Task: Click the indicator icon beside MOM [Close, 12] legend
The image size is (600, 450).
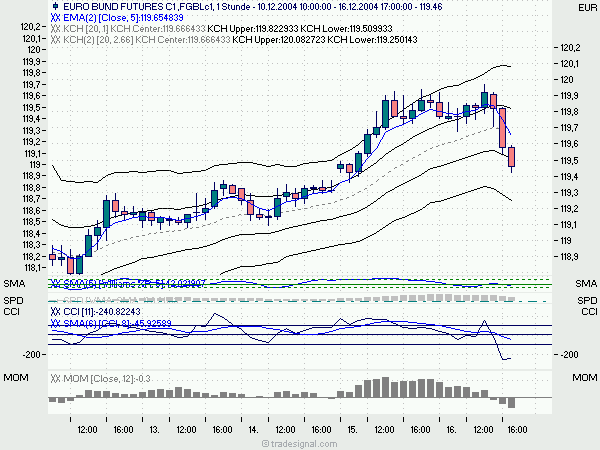Action: tap(55, 379)
